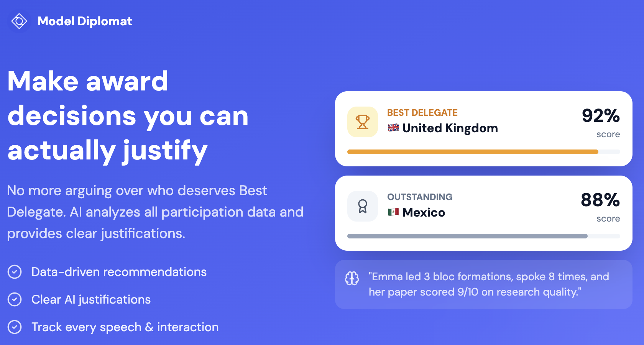Click checkmark beside Track every speech & interaction
This screenshot has height=345, width=644.
click(15, 327)
